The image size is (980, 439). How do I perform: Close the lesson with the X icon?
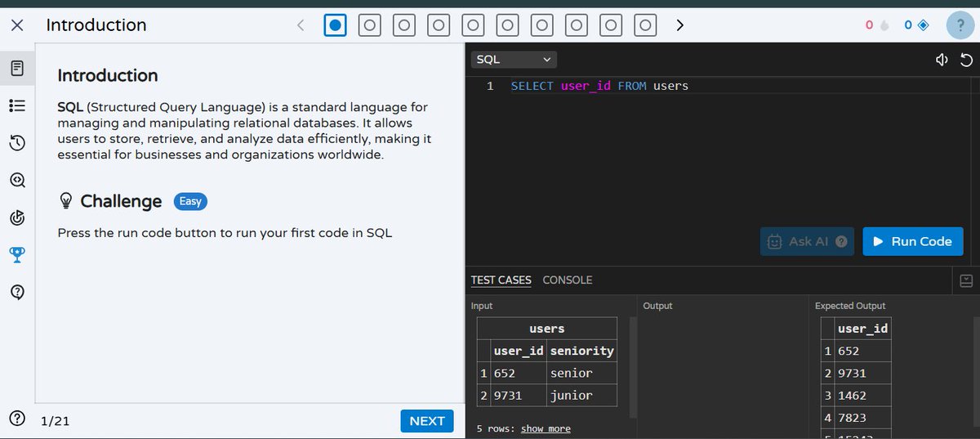(x=17, y=25)
